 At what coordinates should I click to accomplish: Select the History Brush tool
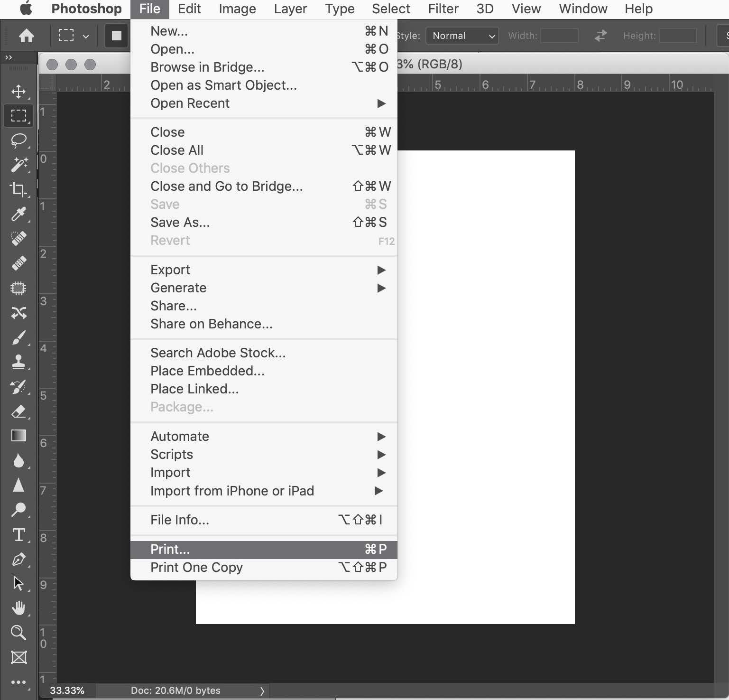pyautogui.click(x=18, y=387)
